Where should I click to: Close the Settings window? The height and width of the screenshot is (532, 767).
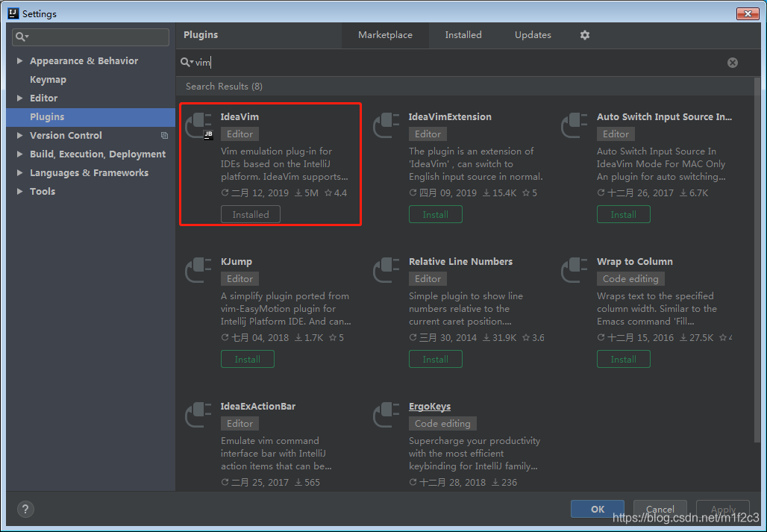coord(748,13)
